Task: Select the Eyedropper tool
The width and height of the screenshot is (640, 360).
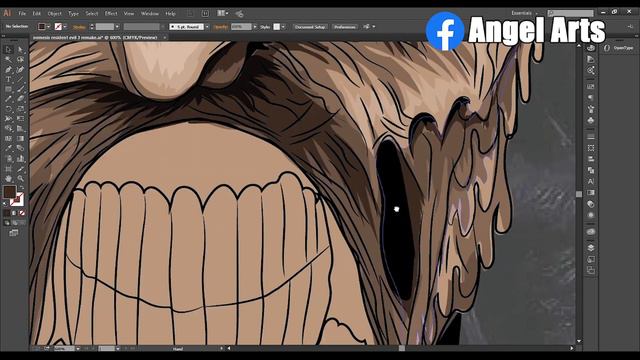Action: (x=9, y=149)
